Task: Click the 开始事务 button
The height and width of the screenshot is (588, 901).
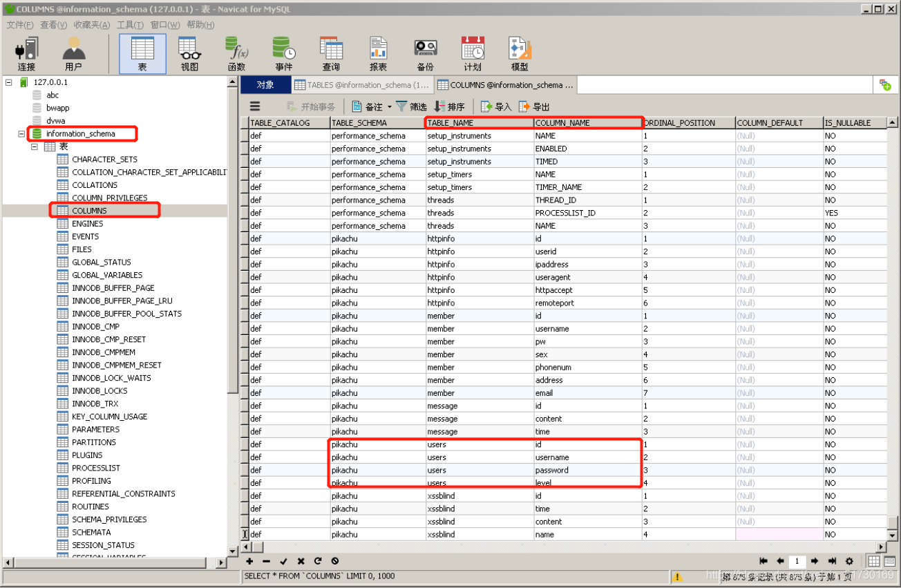Action: click(310, 106)
